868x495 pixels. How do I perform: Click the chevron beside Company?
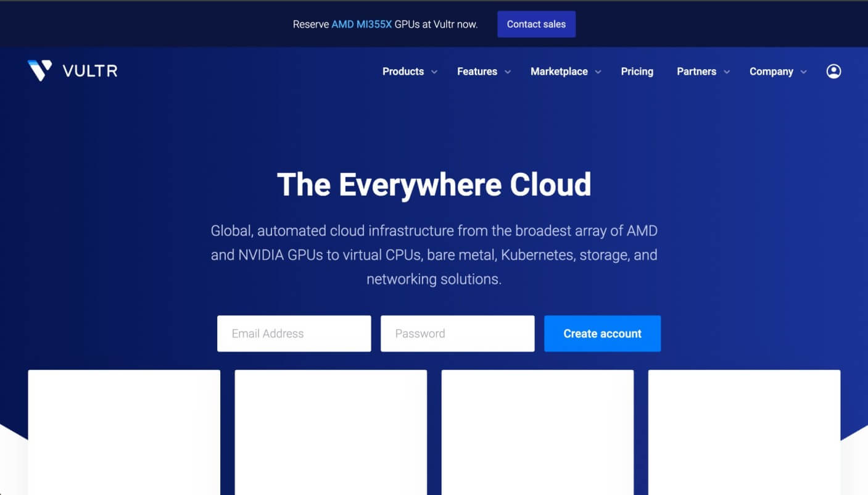tap(804, 72)
